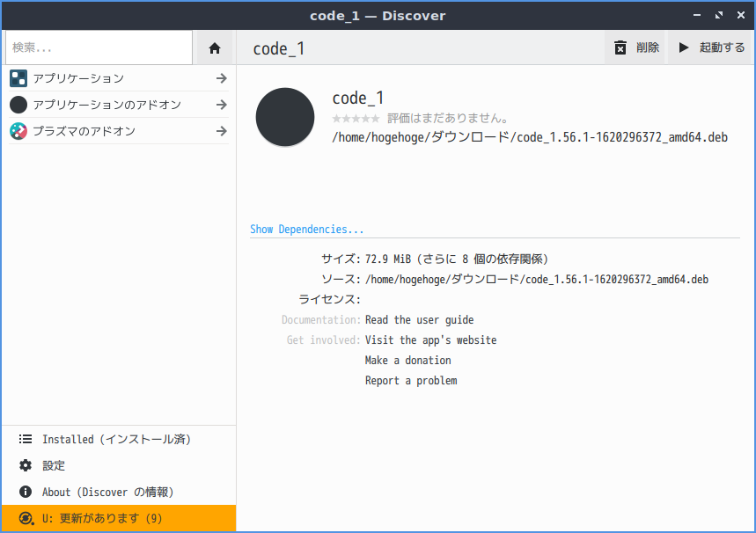Click the list icon beside Installed

pos(26,439)
